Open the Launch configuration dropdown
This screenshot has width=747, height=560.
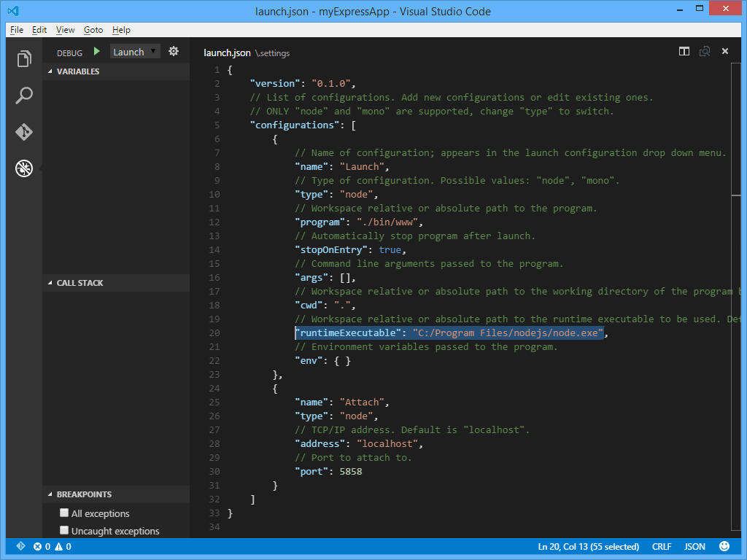pos(135,52)
